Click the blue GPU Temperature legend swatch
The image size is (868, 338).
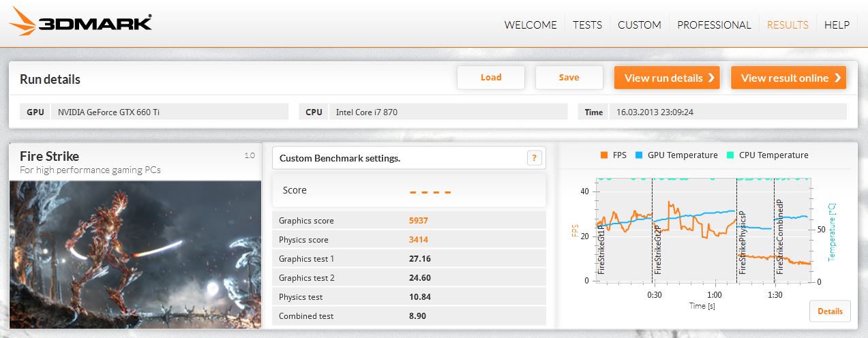point(639,155)
